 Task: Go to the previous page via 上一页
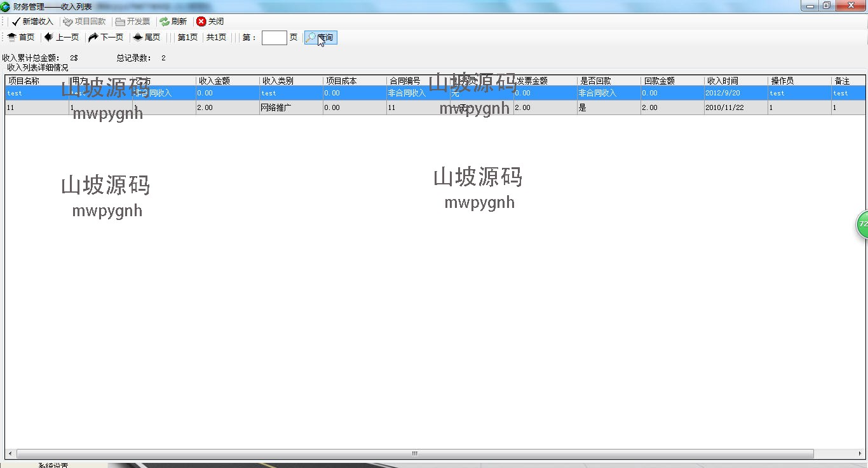(x=62, y=38)
